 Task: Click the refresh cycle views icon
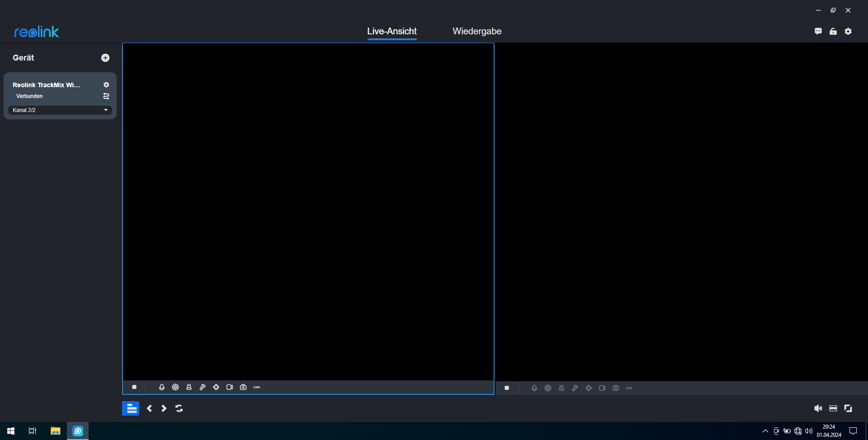pyautogui.click(x=179, y=408)
